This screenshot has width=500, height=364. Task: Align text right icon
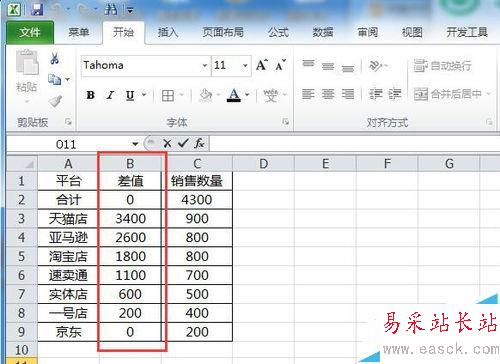tap(348, 94)
